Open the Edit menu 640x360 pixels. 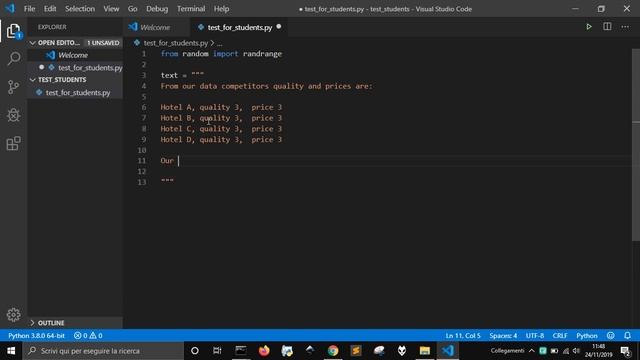coord(50,9)
